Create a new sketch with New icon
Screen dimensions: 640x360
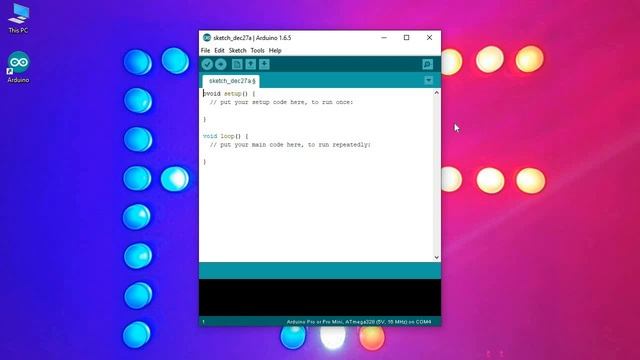tap(237, 64)
